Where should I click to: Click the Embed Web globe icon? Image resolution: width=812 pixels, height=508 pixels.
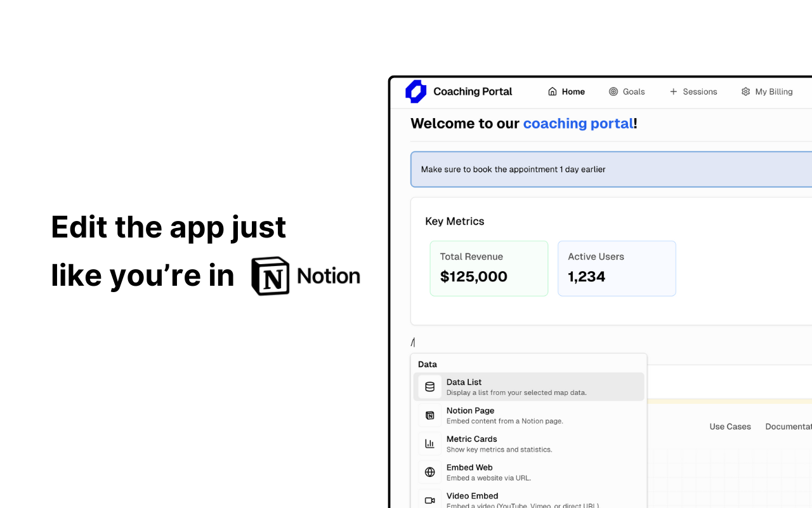pyautogui.click(x=429, y=472)
